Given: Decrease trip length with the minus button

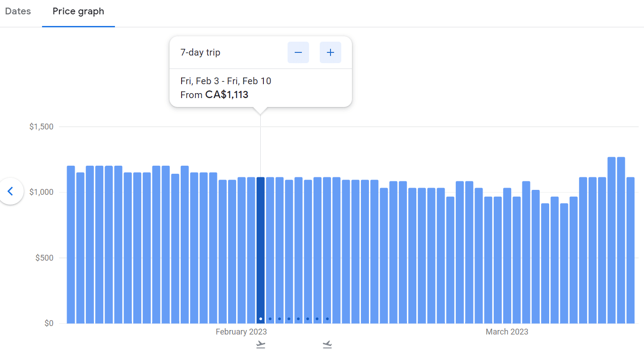Looking at the screenshot, I should coord(298,52).
